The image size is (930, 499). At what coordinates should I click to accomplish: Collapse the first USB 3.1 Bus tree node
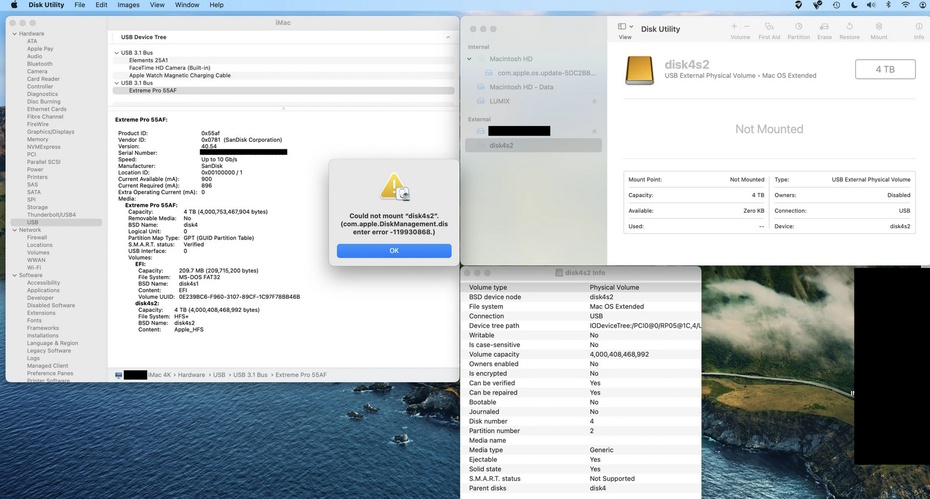click(116, 53)
